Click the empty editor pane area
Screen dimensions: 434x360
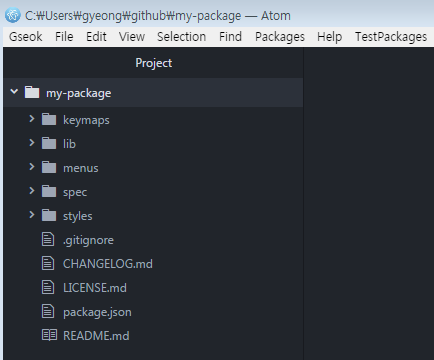coord(369,203)
